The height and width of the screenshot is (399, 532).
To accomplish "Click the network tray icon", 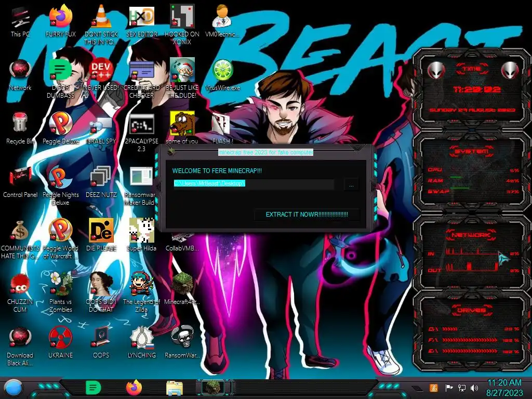I will (x=461, y=388).
